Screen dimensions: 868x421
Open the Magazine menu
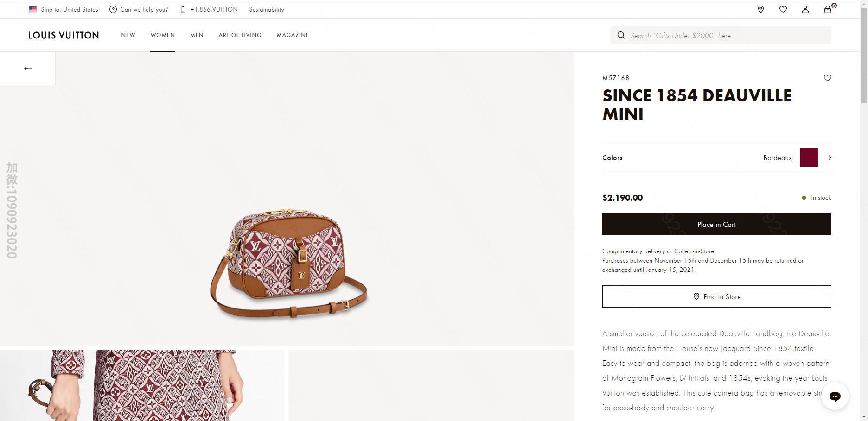point(293,35)
